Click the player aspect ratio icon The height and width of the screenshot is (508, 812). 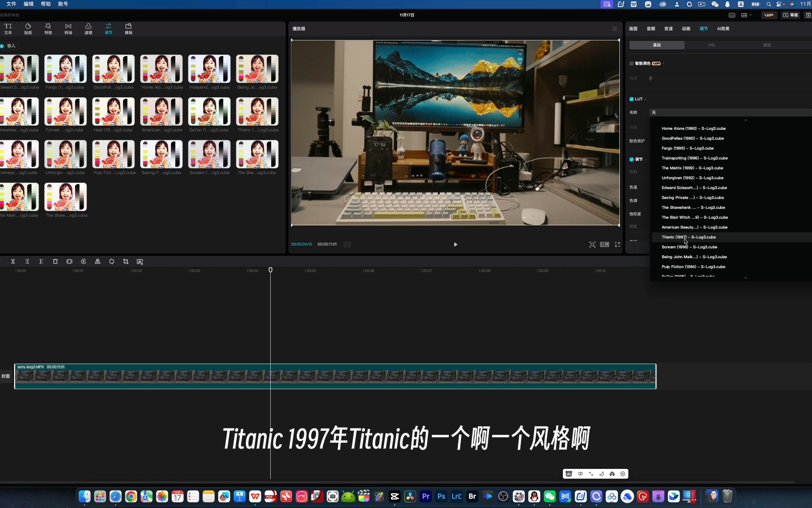(x=605, y=245)
